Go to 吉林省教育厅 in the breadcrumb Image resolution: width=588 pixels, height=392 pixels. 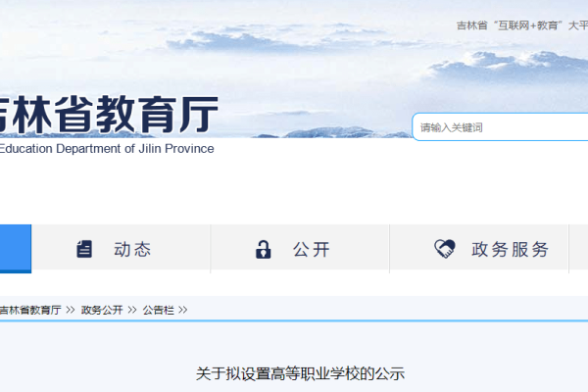(30, 310)
